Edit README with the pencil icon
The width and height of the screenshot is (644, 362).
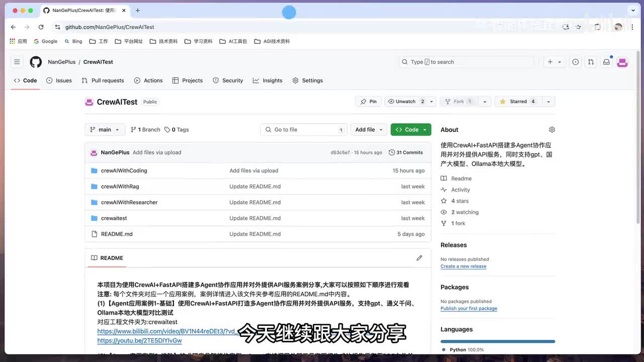419,258
